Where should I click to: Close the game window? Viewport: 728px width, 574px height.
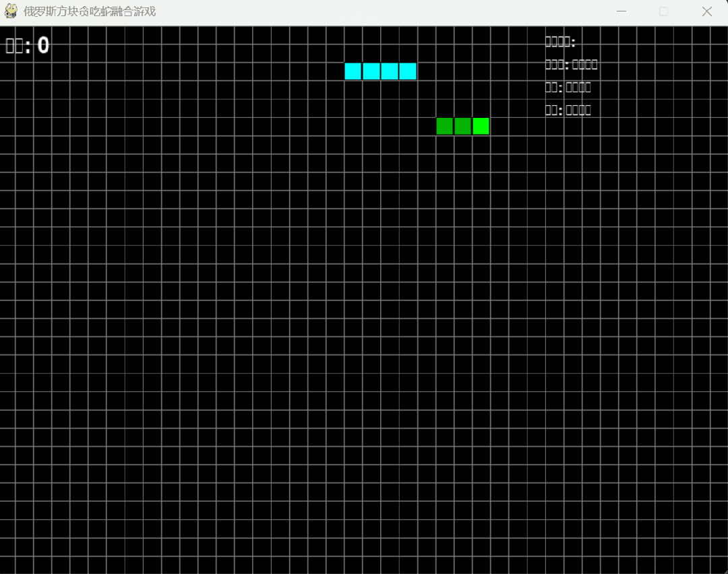(x=706, y=11)
